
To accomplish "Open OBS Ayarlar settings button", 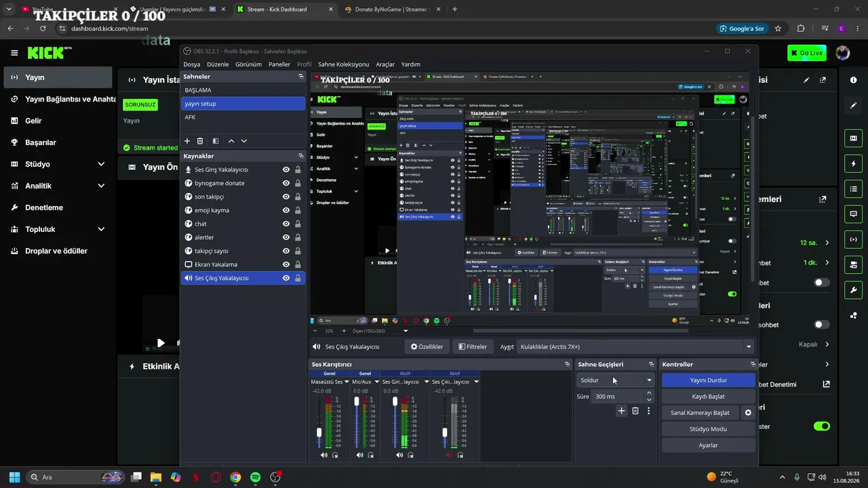I will [x=708, y=445].
